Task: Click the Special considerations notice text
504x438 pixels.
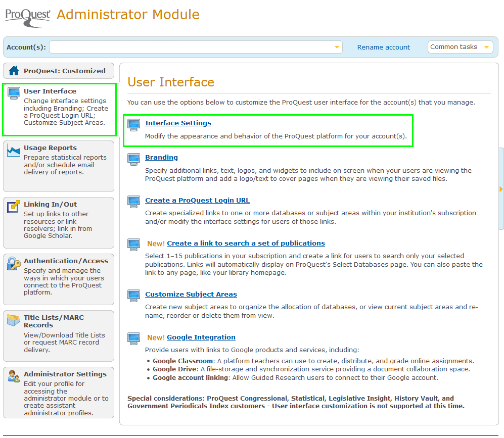Action: [296, 402]
